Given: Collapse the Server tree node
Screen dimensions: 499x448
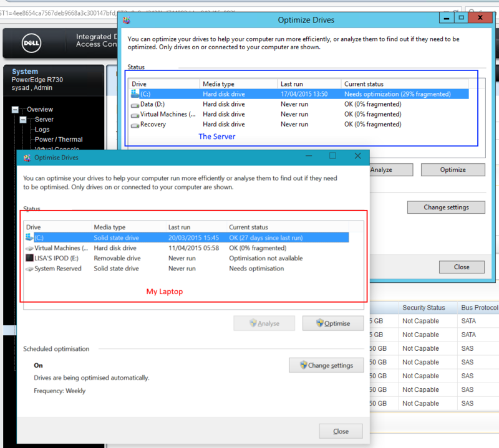Looking at the screenshot, I should point(23,119).
